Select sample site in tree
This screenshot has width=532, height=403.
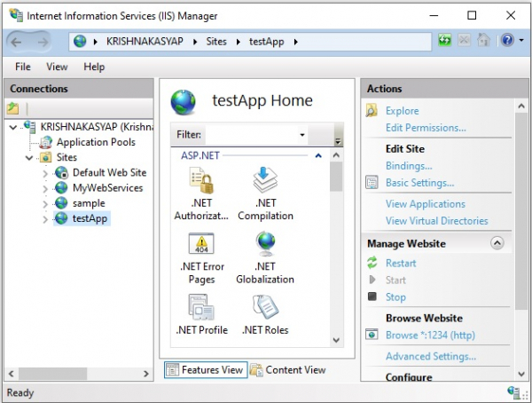(89, 203)
